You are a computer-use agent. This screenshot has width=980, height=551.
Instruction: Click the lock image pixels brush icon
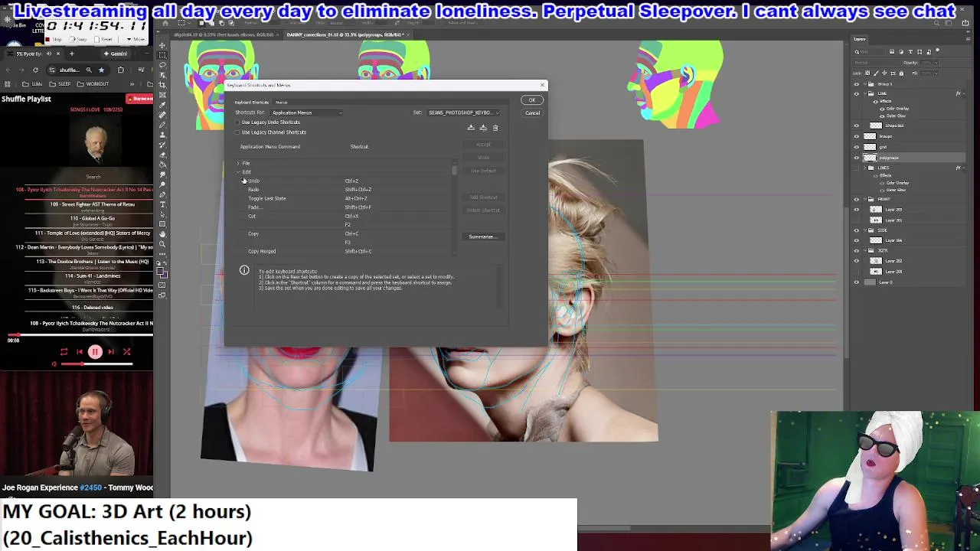pos(876,73)
